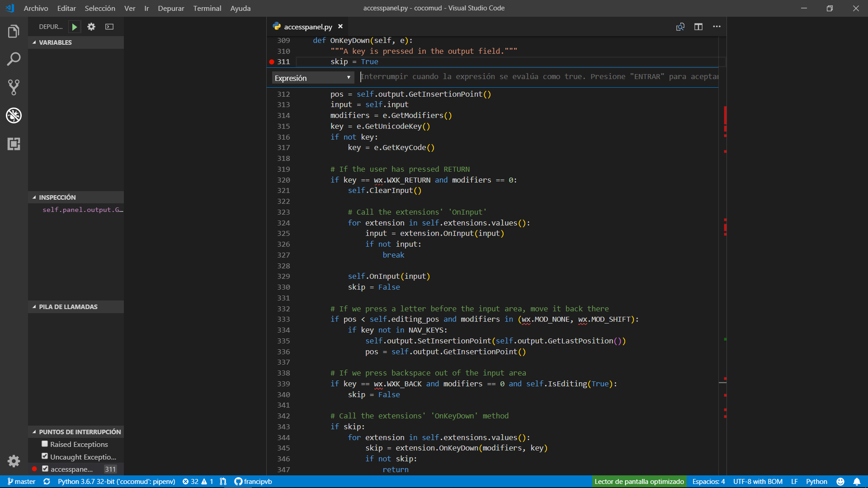Open the Extensions view icon
This screenshot has height=488, width=868.
14,144
